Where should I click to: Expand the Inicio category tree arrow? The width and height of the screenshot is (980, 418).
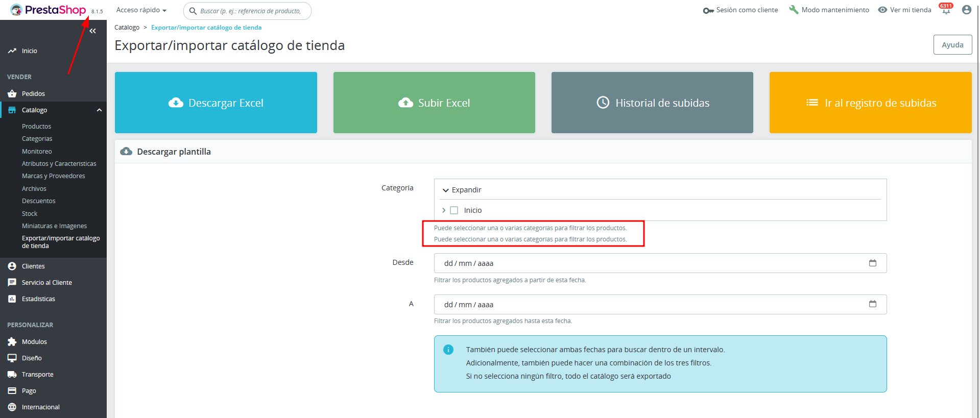pos(444,210)
